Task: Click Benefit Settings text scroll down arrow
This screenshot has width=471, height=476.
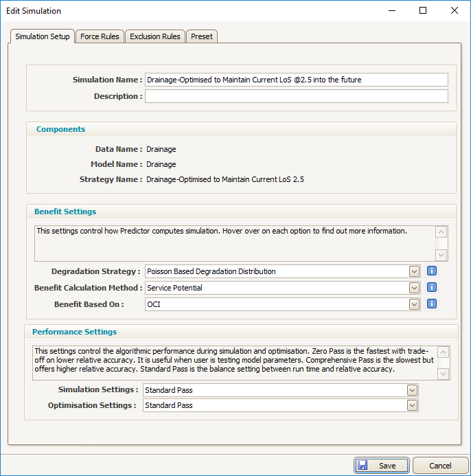Action: tap(441, 255)
